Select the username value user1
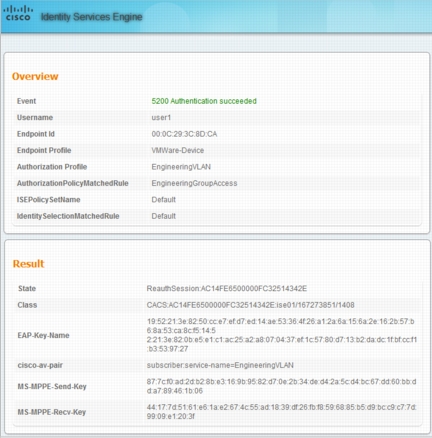Viewport: 432px width, 438px height. click(161, 117)
